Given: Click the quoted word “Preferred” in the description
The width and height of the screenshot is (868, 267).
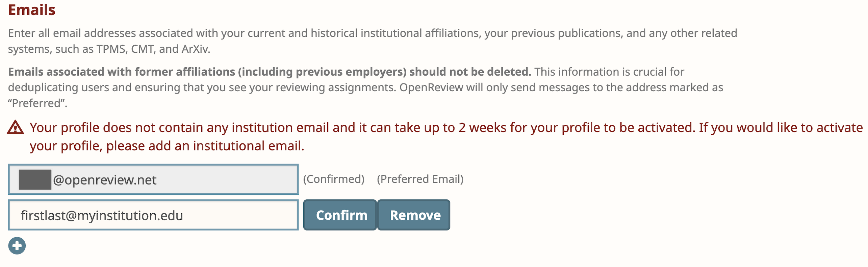Looking at the screenshot, I should (37, 103).
